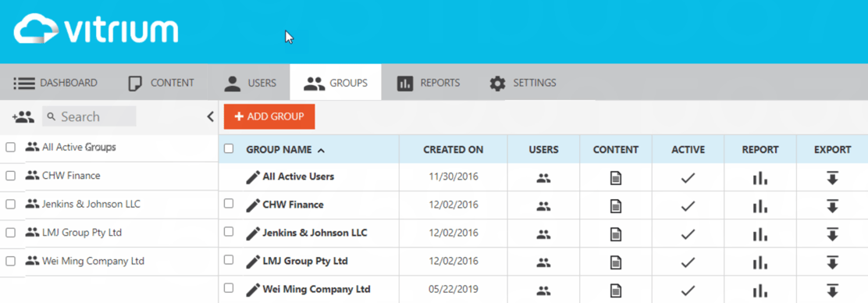This screenshot has height=303, width=868.
Task: Tick sidebar checkbox for CHW Finance
Action: (10, 176)
